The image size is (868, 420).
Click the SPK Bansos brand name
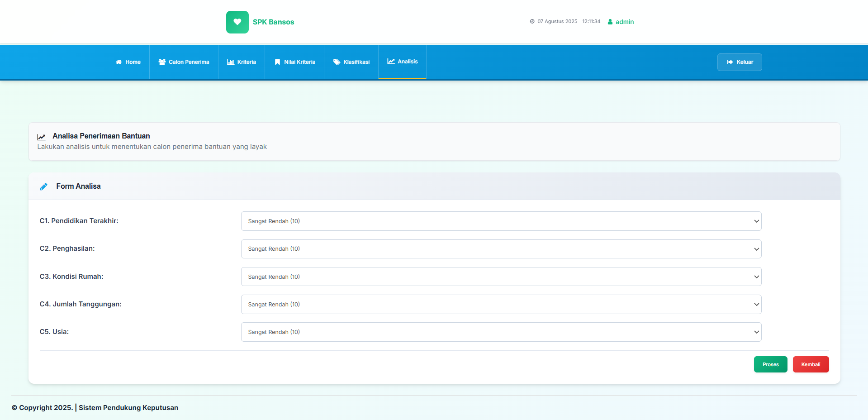(x=273, y=22)
